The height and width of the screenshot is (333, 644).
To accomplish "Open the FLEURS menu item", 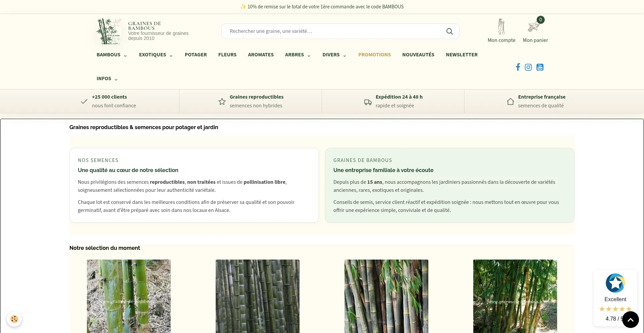I will [227, 55].
